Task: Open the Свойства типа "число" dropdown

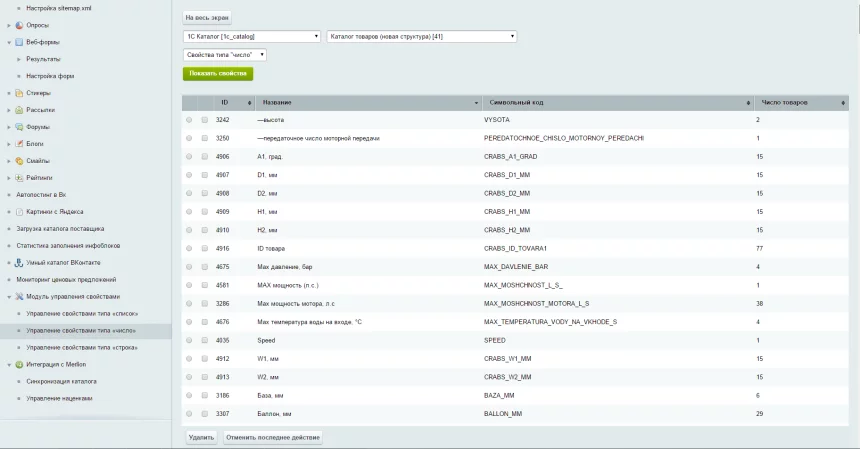Action: (225, 55)
